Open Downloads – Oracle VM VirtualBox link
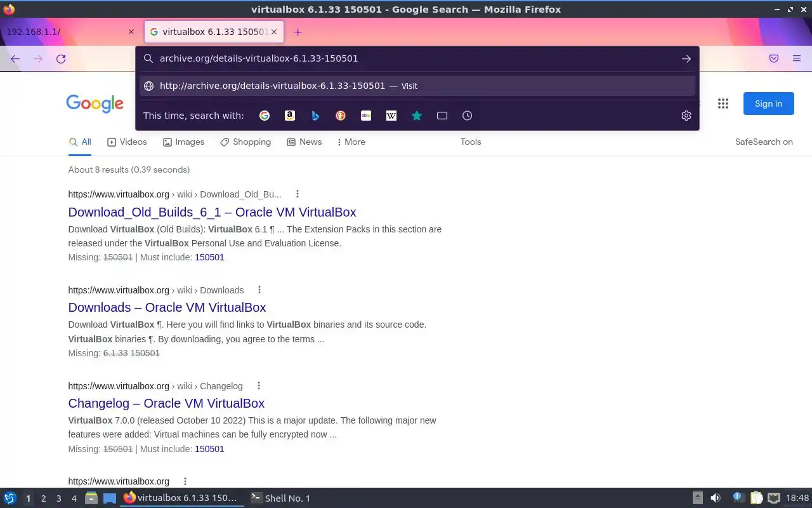Image resolution: width=812 pixels, height=508 pixels. (x=167, y=307)
